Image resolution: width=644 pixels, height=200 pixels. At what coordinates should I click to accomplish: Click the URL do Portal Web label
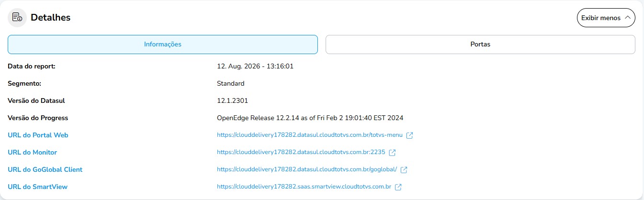(38, 135)
